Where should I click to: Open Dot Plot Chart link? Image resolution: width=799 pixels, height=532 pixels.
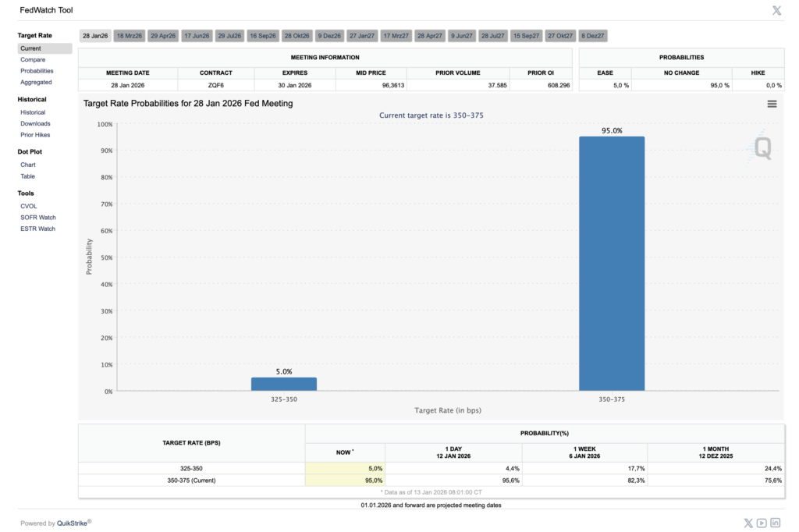pos(28,165)
